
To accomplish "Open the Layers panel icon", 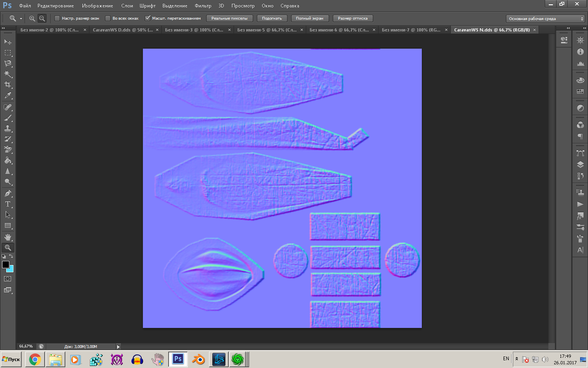I will (580, 164).
